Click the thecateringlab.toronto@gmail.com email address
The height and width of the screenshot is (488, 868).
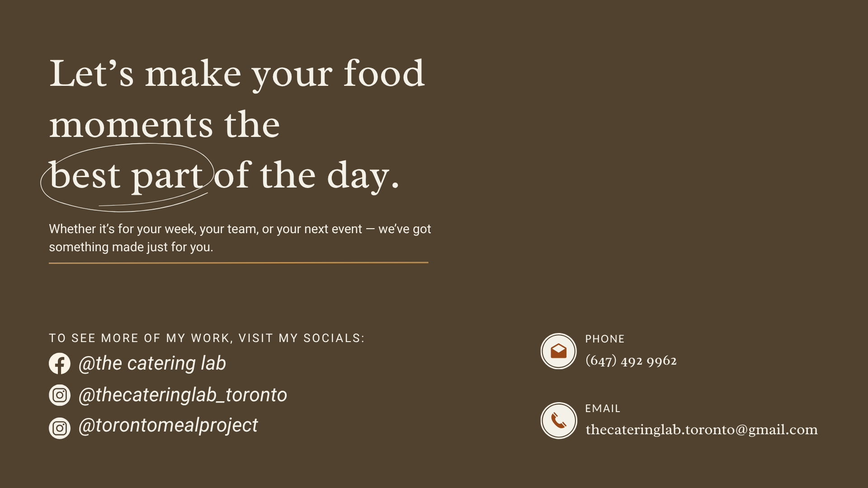(702, 430)
